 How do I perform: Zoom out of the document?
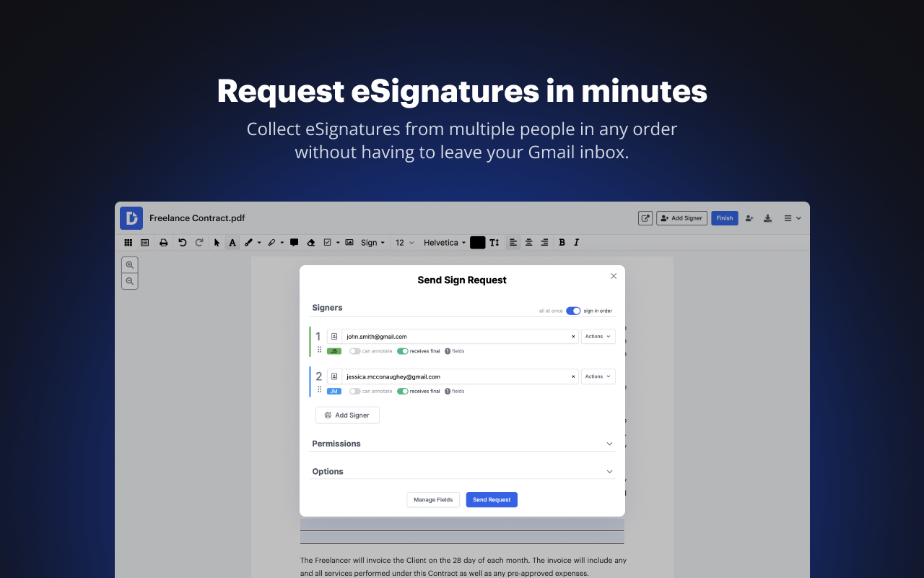[x=130, y=281]
